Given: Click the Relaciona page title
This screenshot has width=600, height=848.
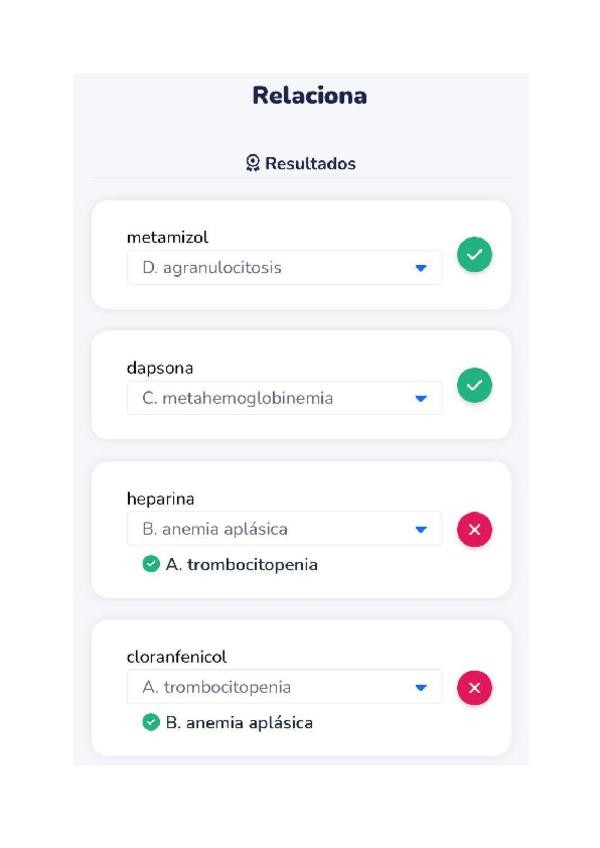Looking at the screenshot, I should point(310,96).
